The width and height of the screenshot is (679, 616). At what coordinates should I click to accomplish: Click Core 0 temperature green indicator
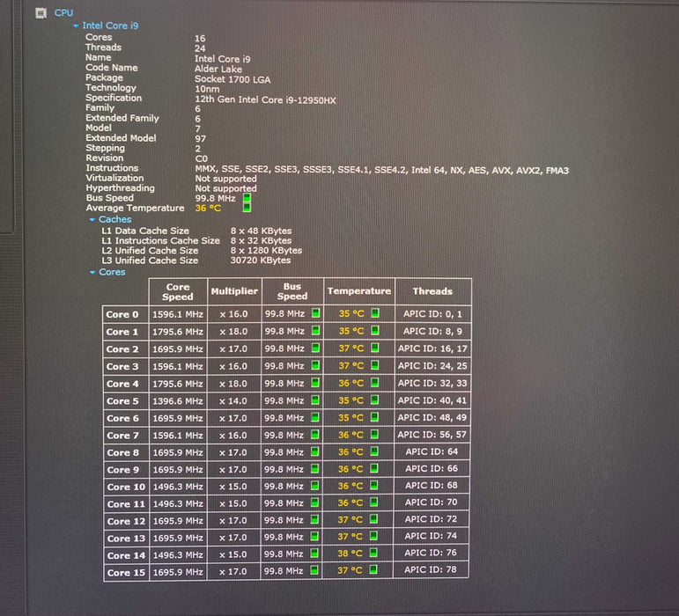(x=375, y=313)
